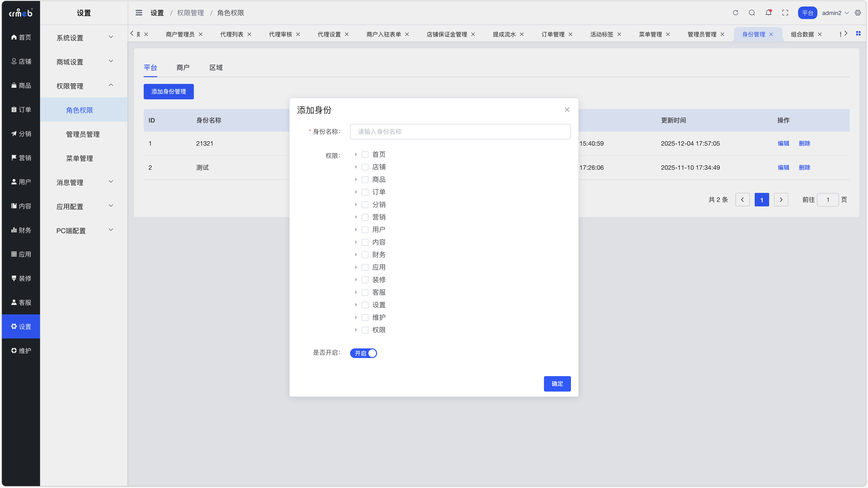This screenshot has height=488, width=868.
Task: Toggle the 是否开启 switch off
Action: pos(363,353)
